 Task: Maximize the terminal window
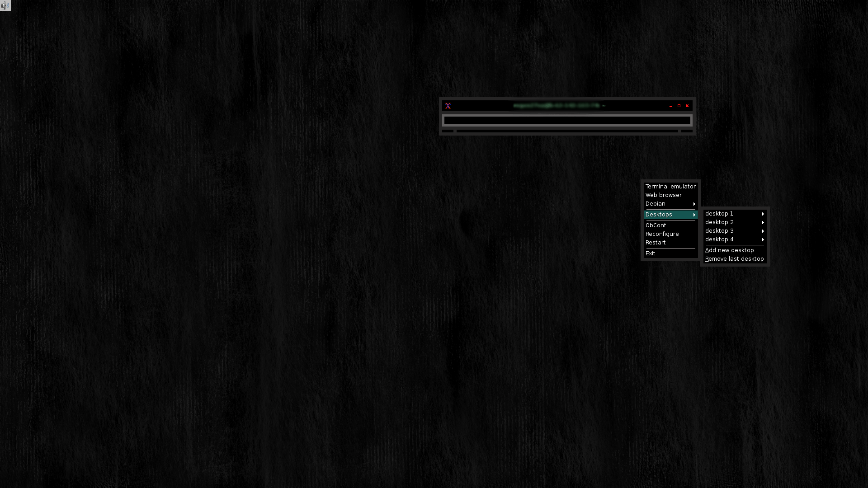click(679, 106)
